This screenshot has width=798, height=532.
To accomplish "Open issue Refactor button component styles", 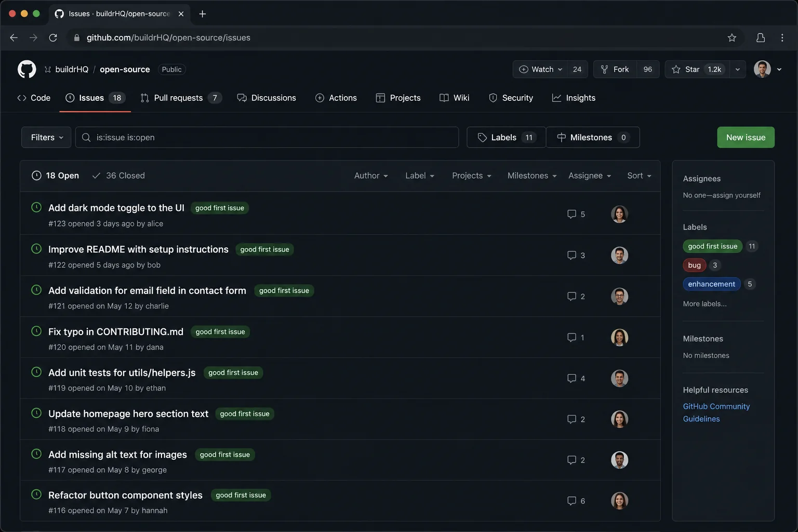I will 125,495.
